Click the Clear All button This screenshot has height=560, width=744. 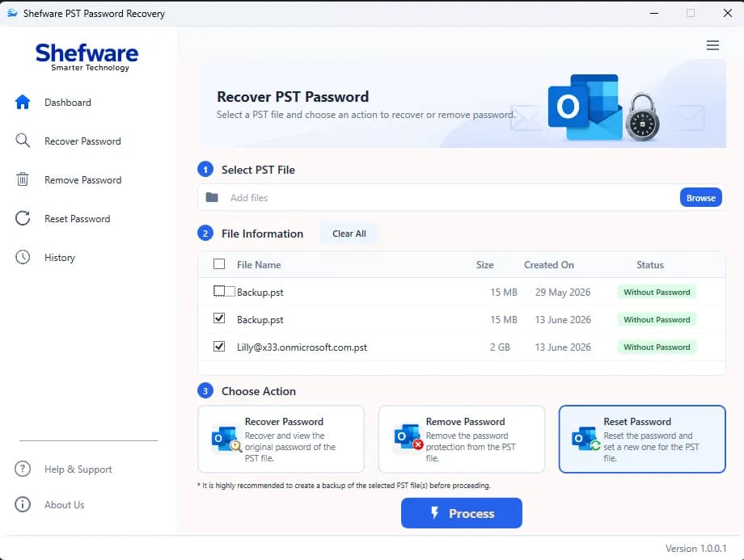[349, 234]
